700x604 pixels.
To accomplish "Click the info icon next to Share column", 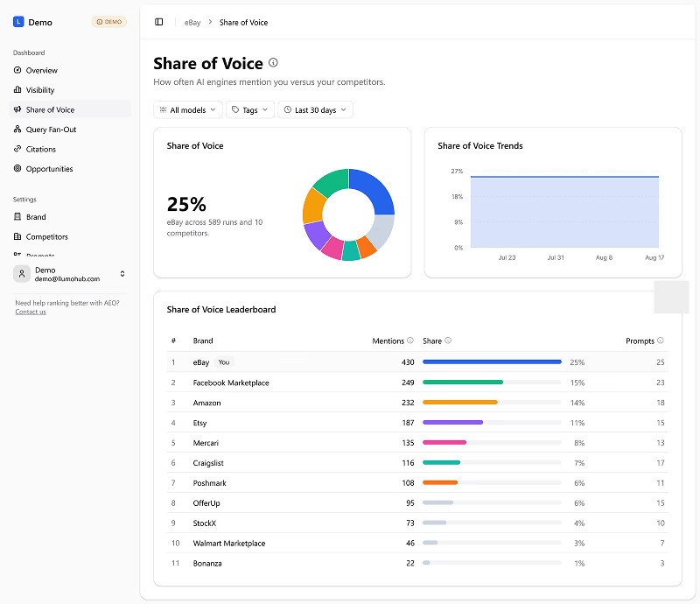I will 448,341.
